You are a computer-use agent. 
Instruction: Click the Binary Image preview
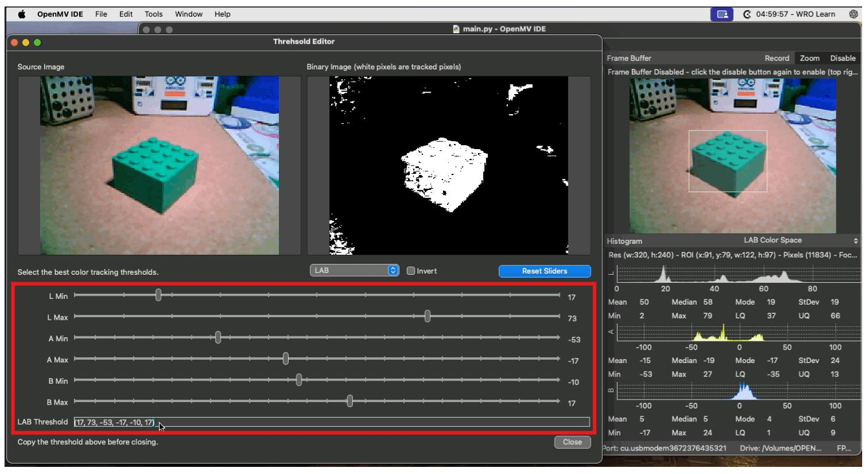click(449, 165)
